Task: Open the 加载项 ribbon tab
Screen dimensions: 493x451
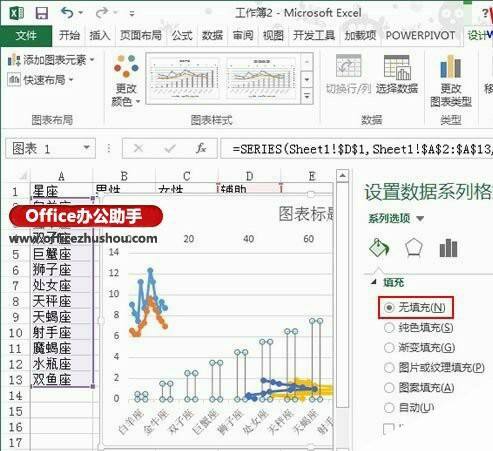Action: 360,35
